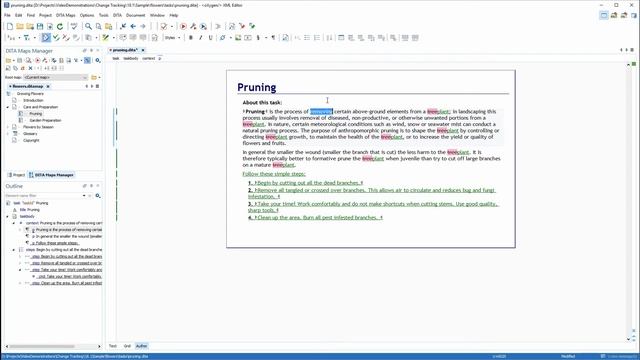Click the Highlight pen icon
Viewport: 640px width, 360px height.
click(x=105, y=38)
